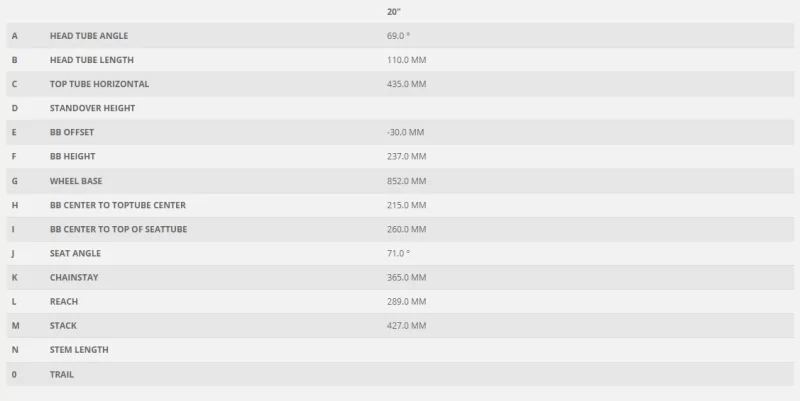Viewport: 800px width, 401px height.
Task: Click the 69.0 ° head tube angle value
Action: click(x=398, y=36)
